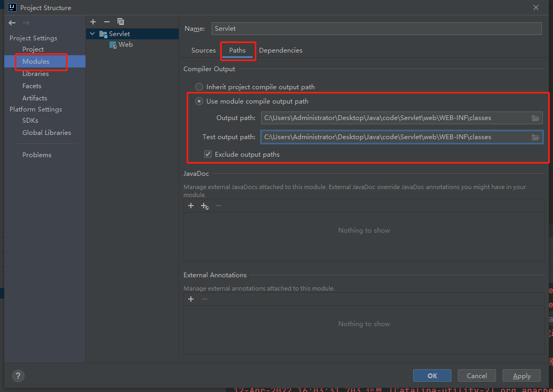Switch to the Sources tab

(x=204, y=50)
